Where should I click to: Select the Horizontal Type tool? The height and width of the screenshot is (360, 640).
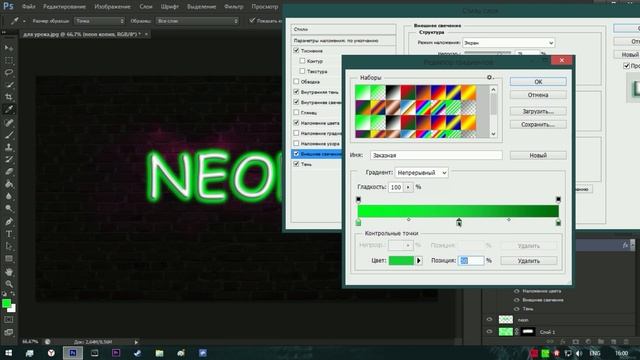[x=9, y=234]
